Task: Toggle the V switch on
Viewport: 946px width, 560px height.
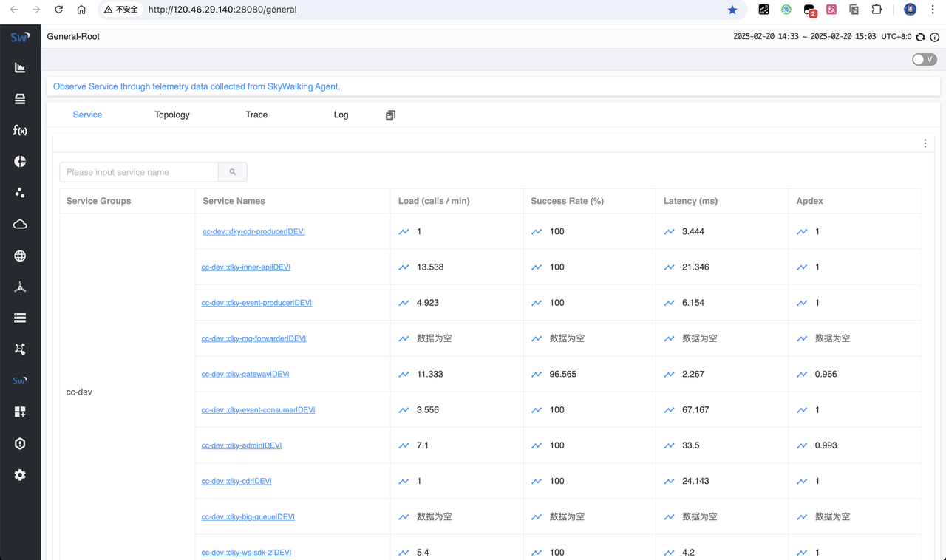Action: [924, 60]
